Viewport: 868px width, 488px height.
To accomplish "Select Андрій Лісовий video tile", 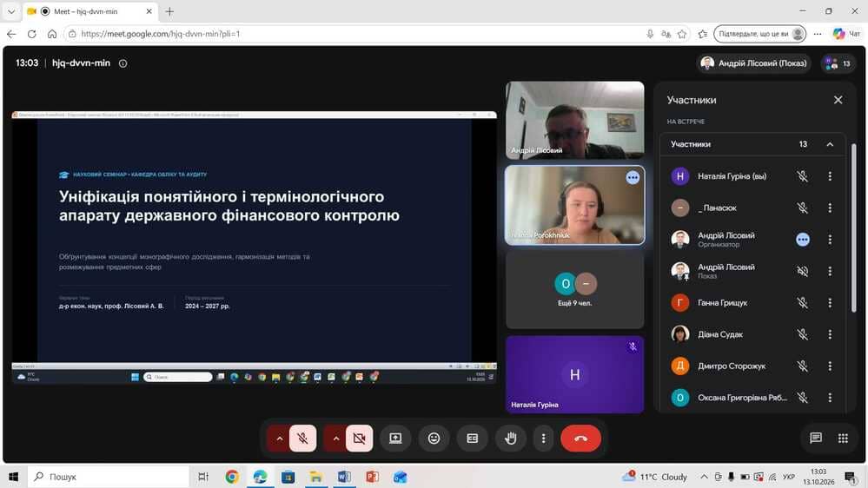I will pyautogui.click(x=574, y=120).
